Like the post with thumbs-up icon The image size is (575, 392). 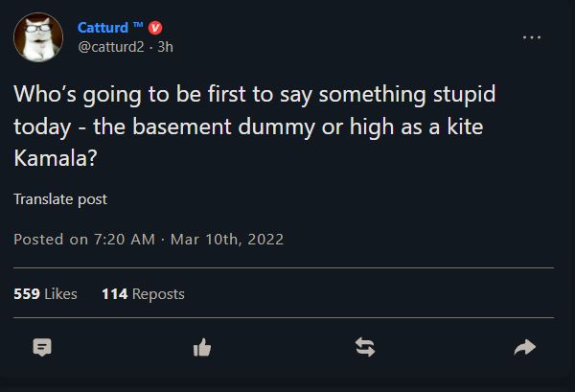pyautogui.click(x=202, y=347)
